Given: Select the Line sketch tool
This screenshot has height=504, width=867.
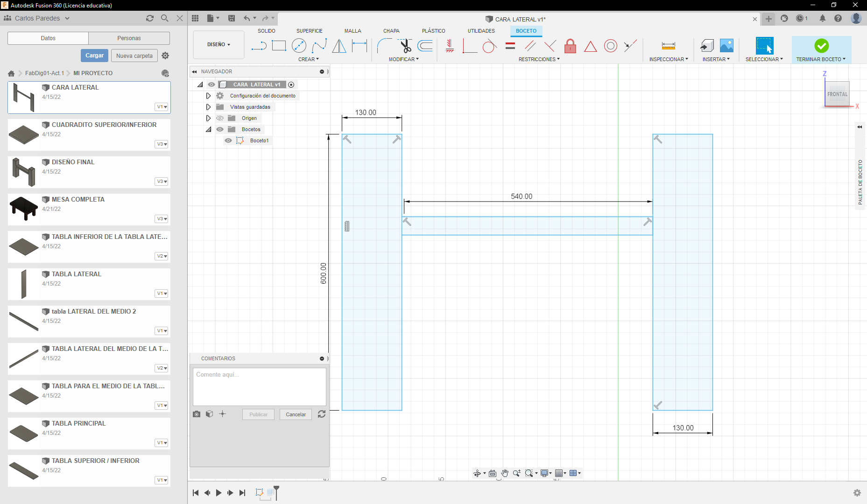Looking at the screenshot, I should pyautogui.click(x=259, y=46).
